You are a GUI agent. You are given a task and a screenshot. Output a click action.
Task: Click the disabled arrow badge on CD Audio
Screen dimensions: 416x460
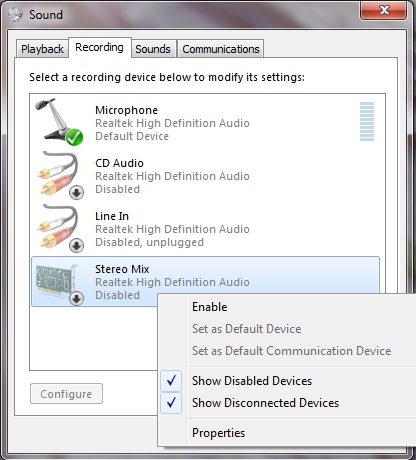(x=77, y=192)
